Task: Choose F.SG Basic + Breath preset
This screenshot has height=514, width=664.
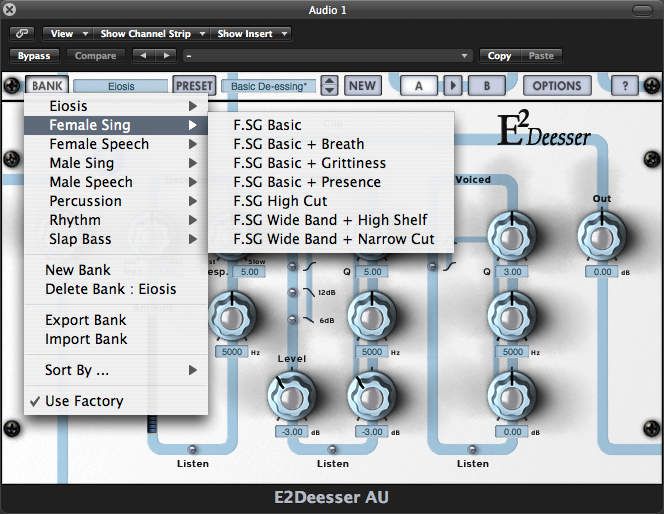Action: (x=331, y=144)
